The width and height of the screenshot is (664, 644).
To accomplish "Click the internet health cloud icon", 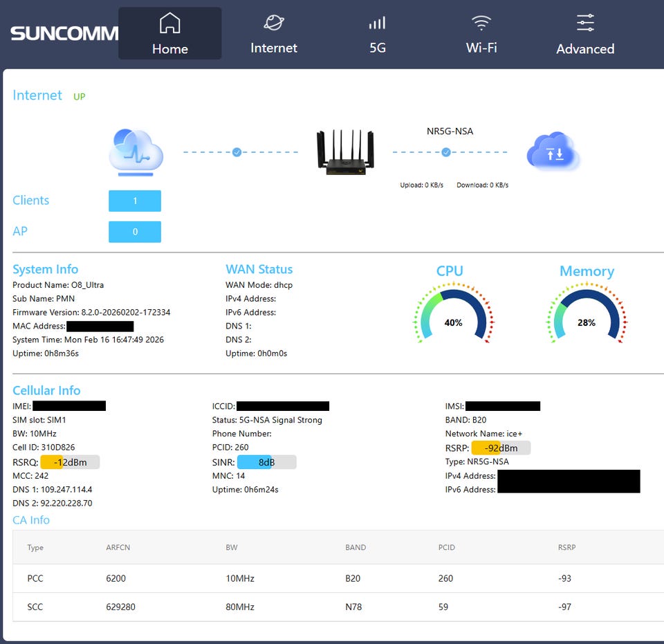I will click(x=136, y=150).
